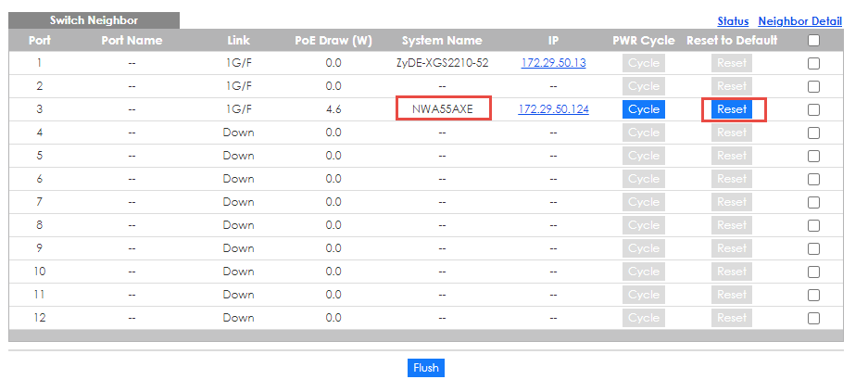Screen dimensions: 868x392
Task: Click the Reset button for port 3
Action: coord(731,109)
